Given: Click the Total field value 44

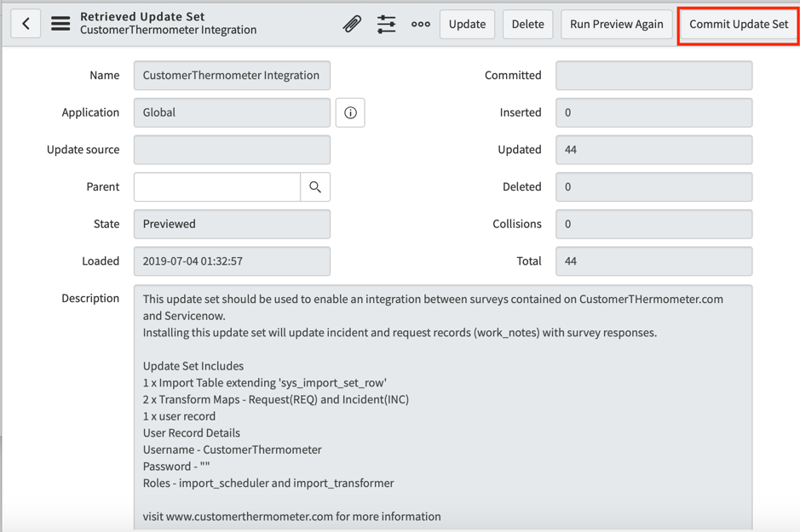Looking at the screenshot, I should point(654,261).
